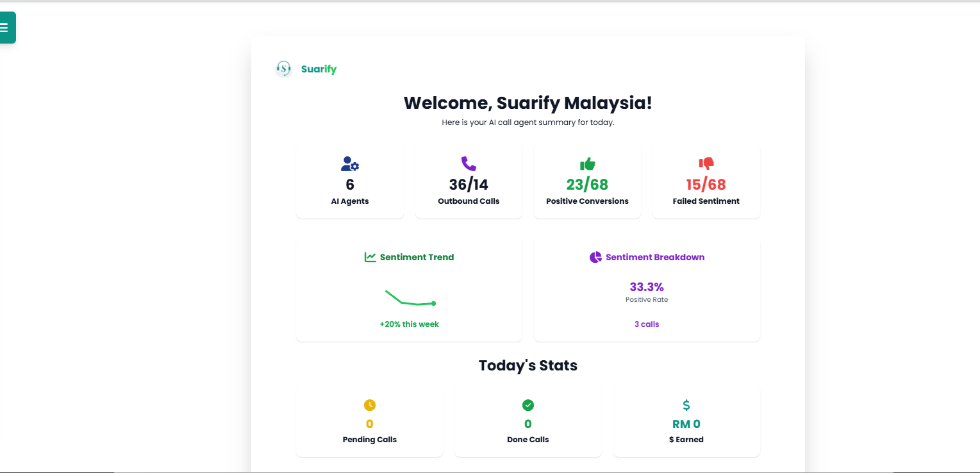Click the Sentiment Trend chart-line icon

(370, 257)
